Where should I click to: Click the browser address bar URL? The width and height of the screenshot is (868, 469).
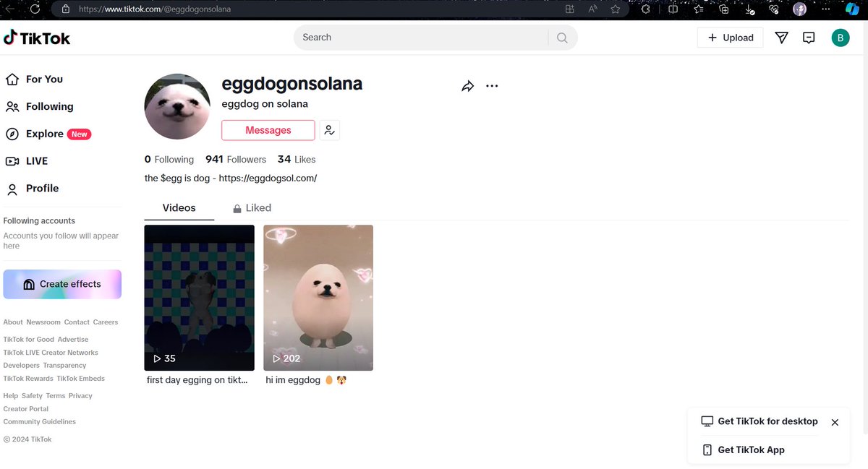coord(156,9)
